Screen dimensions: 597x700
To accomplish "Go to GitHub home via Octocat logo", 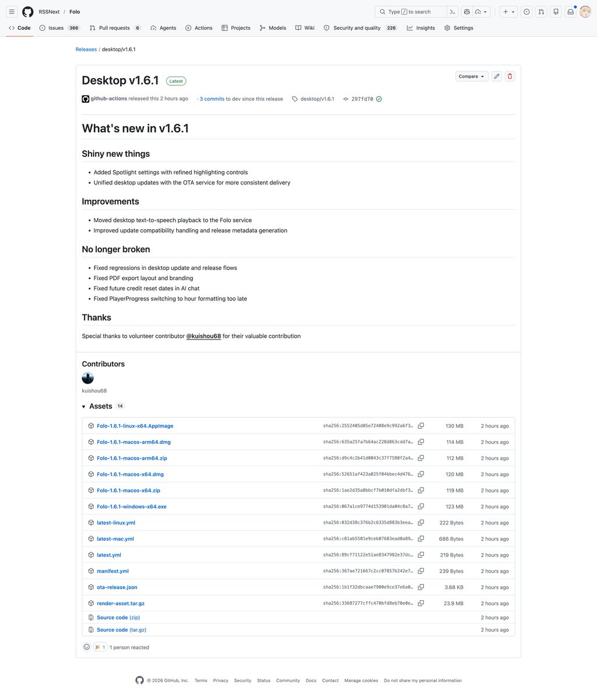I will 28,12.
